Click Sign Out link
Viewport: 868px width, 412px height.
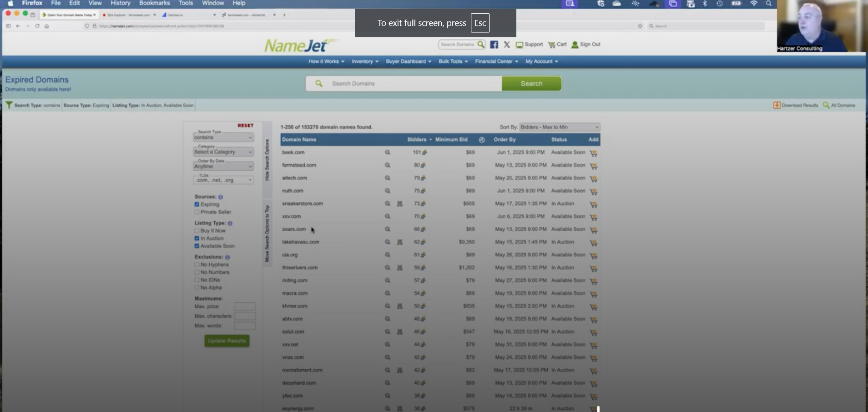586,45
